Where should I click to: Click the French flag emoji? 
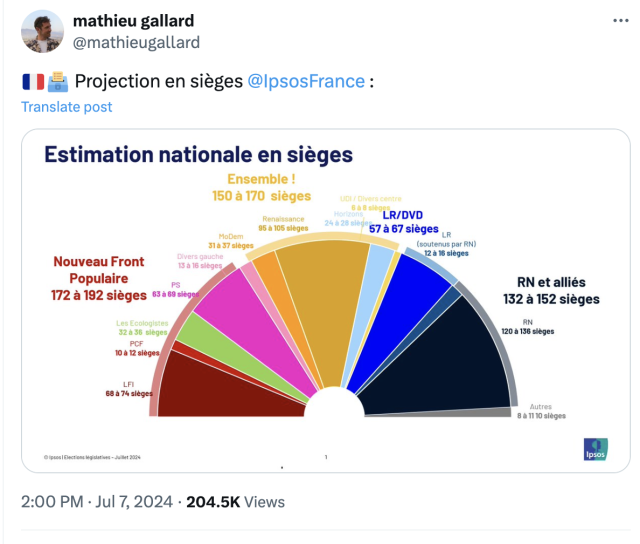point(33,81)
